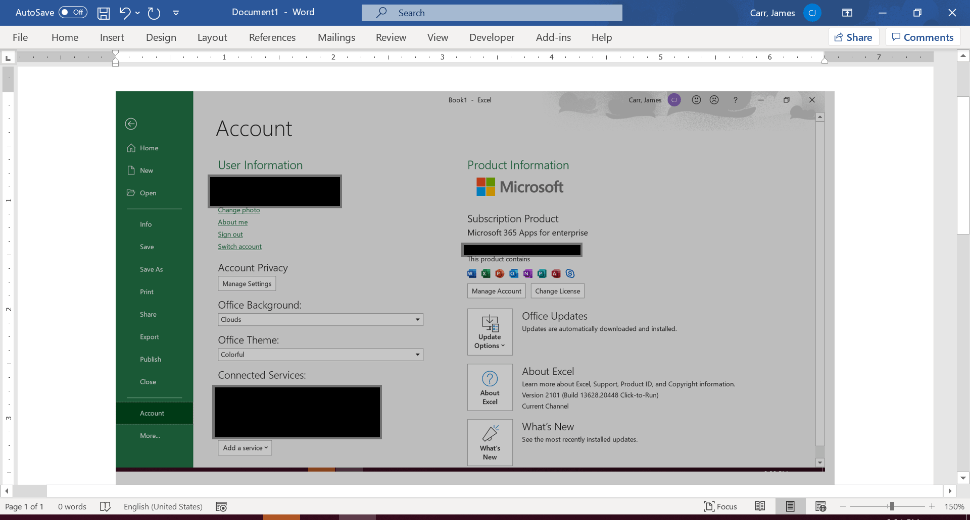Open Ribbon Display Options icon
970x520 pixels.
(x=847, y=12)
